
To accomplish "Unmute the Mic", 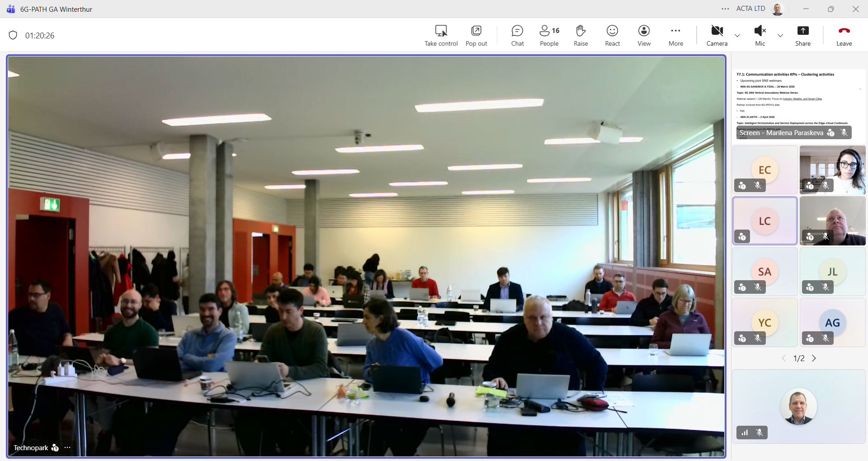I will (x=760, y=36).
